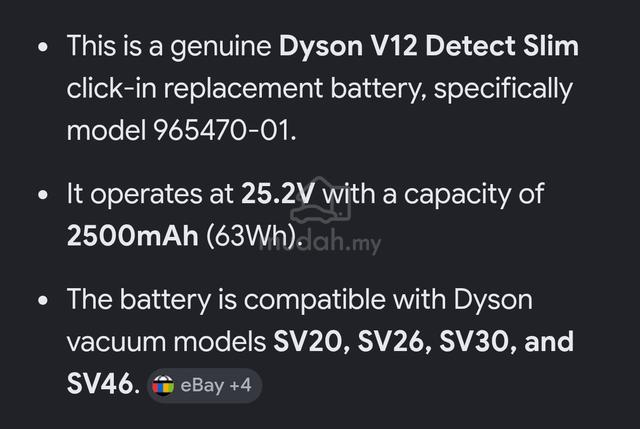
Task: Click the +4 additional sources count
Action: [240, 385]
